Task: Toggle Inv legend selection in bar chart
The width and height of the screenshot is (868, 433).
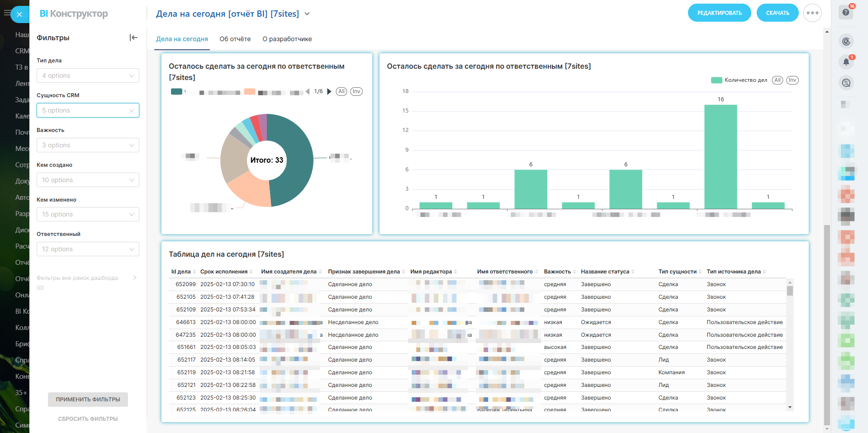Action: pos(792,80)
